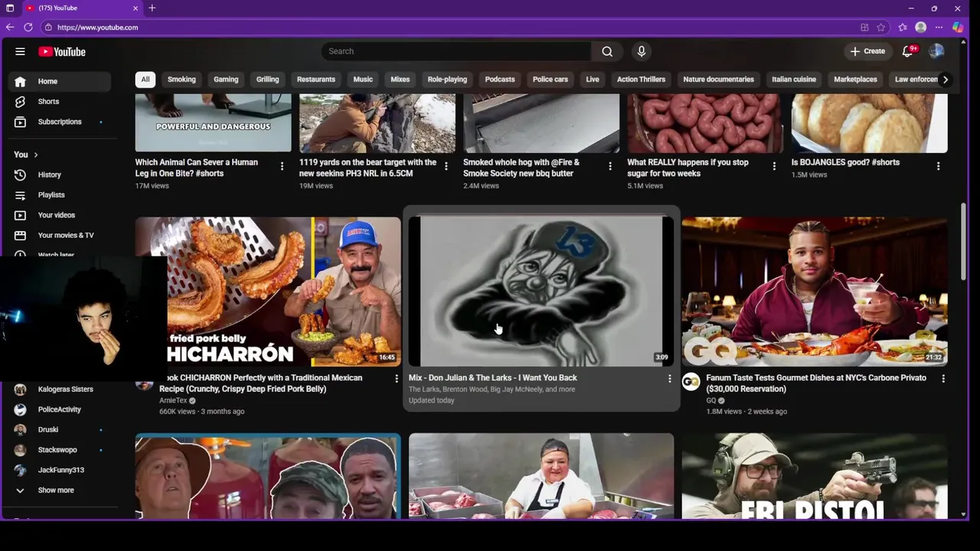Open the Stackswopo channel subscription
The image size is (980, 551).
(60, 450)
